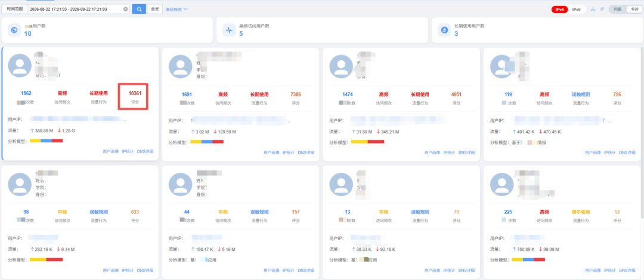Open IP统计 for the user scored 796
644x280 pixels.
click(x=611, y=153)
